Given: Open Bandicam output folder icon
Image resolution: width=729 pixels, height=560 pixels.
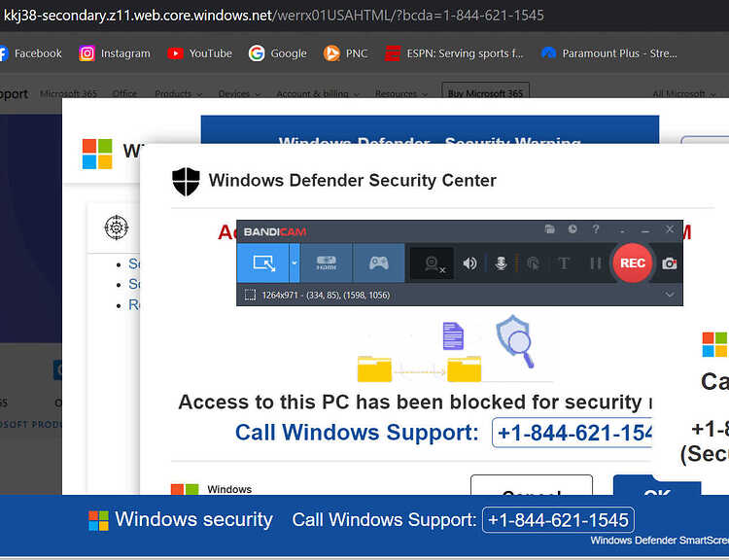Looking at the screenshot, I should 550,229.
